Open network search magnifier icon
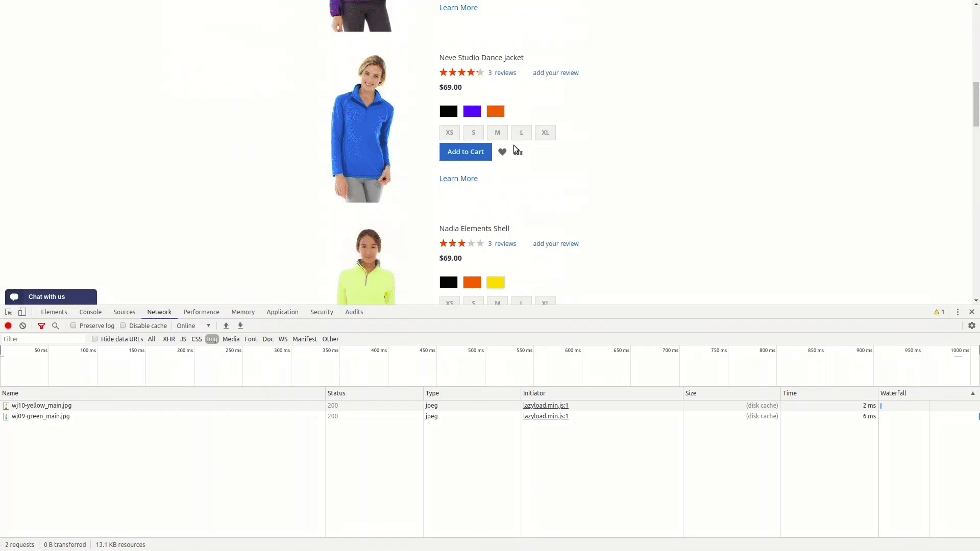The image size is (980, 551). (x=56, y=325)
